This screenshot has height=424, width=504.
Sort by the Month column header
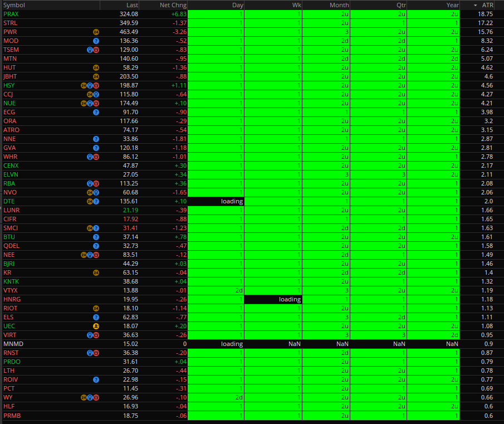pos(339,5)
